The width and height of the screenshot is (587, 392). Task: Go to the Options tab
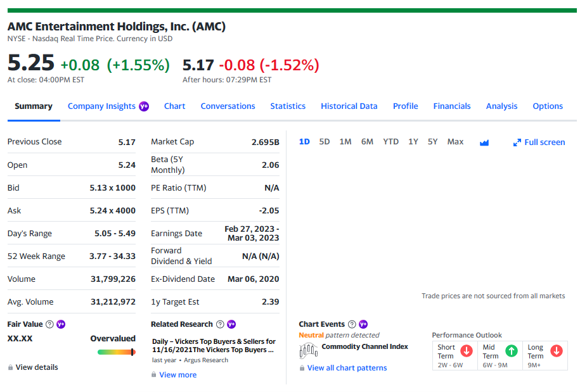548,106
